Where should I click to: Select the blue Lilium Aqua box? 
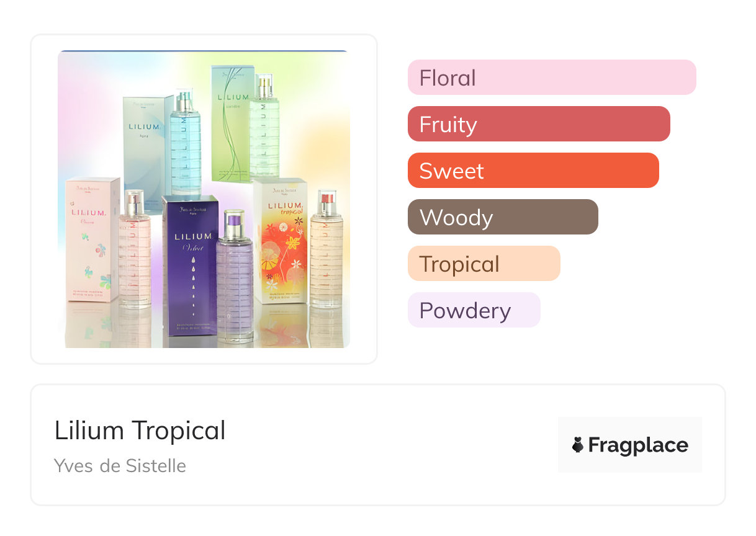146,146
